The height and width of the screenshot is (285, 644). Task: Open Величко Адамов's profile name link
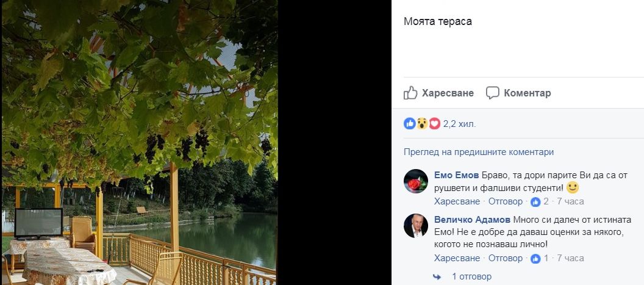click(x=472, y=220)
